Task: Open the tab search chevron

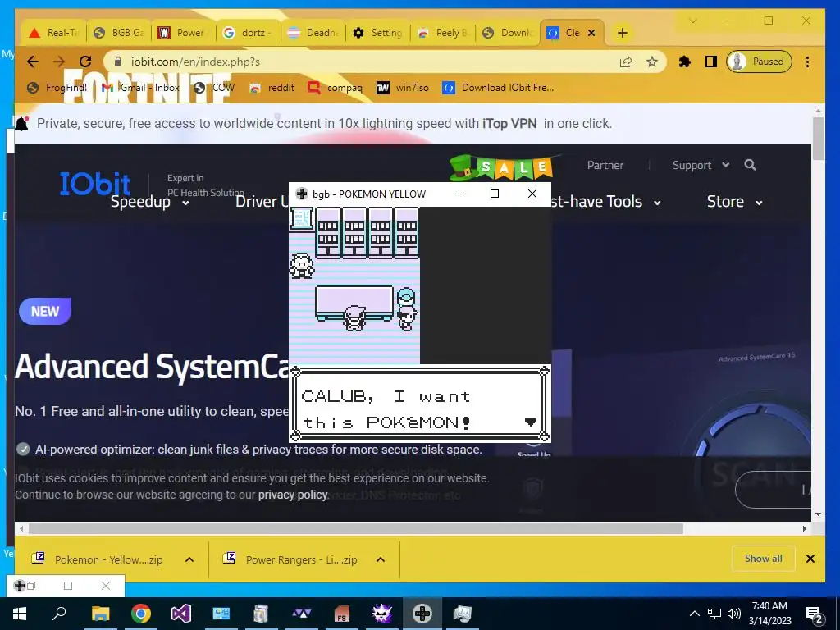Action: click(x=692, y=21)
